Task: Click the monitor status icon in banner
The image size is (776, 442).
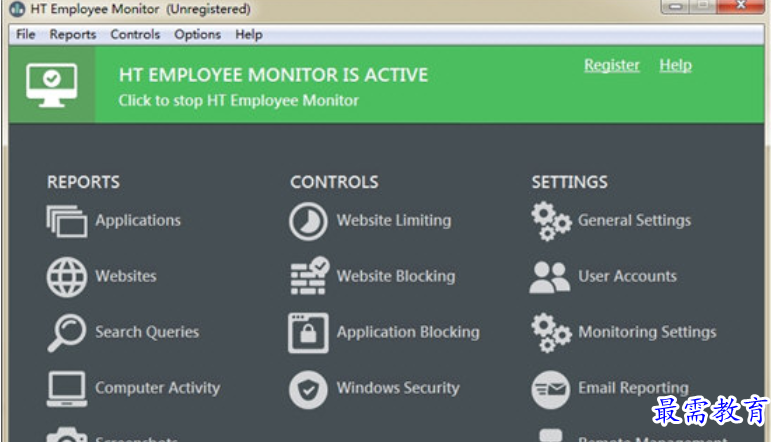Action: point(52,85)
